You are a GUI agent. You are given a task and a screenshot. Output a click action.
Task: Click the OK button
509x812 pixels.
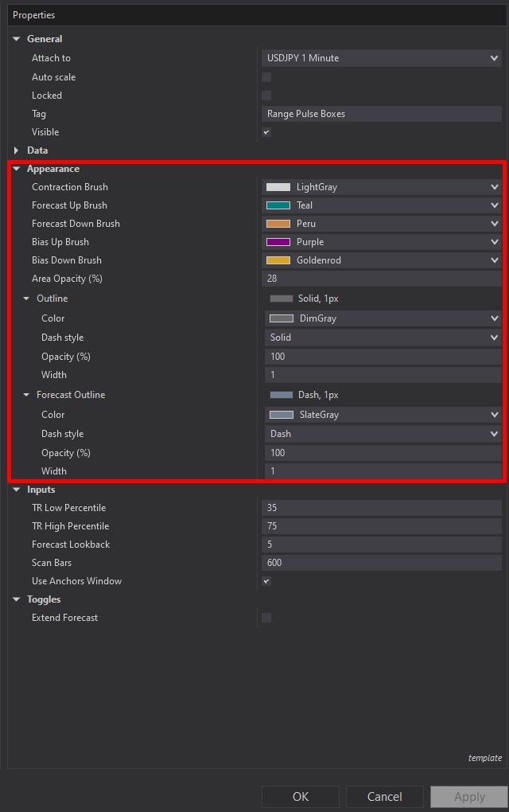[301, 797]
